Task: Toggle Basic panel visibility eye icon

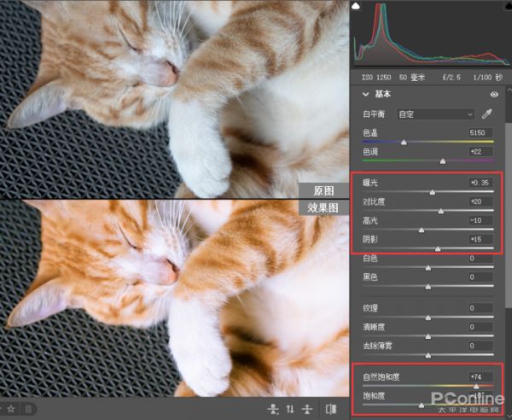Action: click(x=494, y=95)
